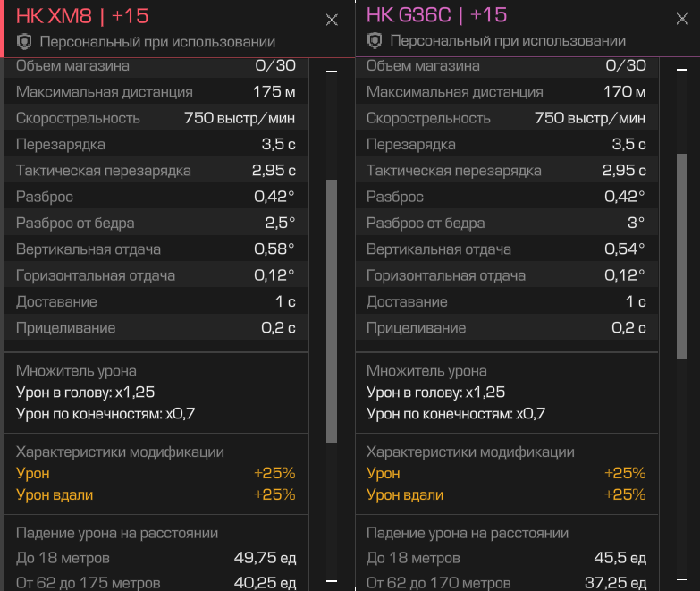The width and height of the screenshot is (700, 591).
Task: Click XM8 'Множитель урона' heading
Action: tap(76, 371)
